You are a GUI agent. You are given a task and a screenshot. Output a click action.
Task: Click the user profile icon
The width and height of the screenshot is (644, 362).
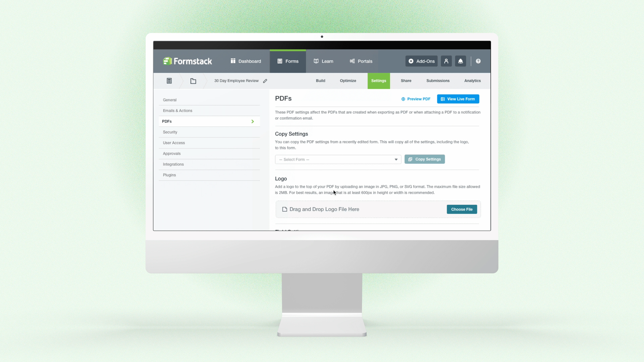pos(446,61)
